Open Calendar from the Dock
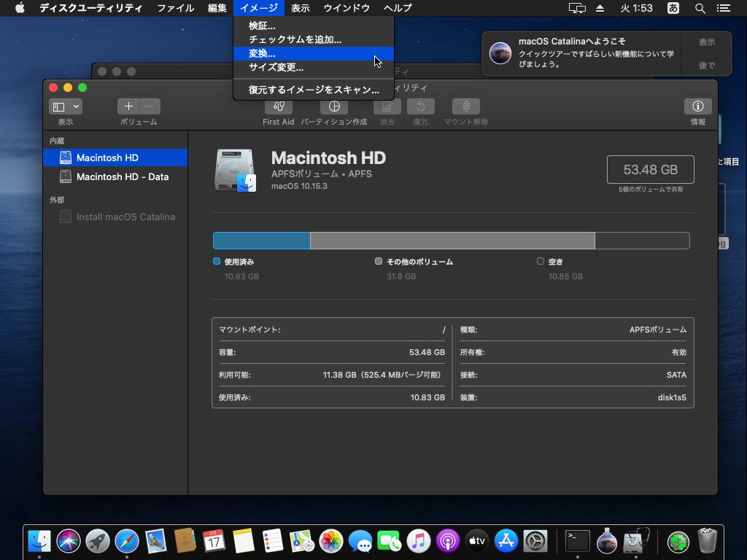The height and width of the screenshot is (560, 747). coord(214,542)
